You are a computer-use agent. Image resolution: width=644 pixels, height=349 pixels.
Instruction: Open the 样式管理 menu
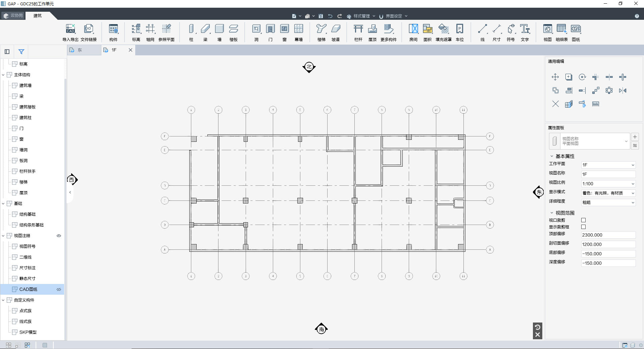pyautogui.click(x=361, y=16)
